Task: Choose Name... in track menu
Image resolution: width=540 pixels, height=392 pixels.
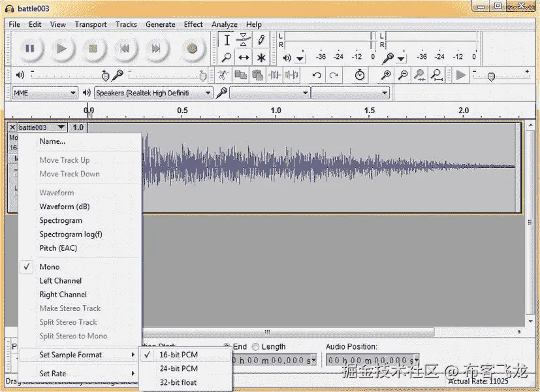Action: (80, 141)
